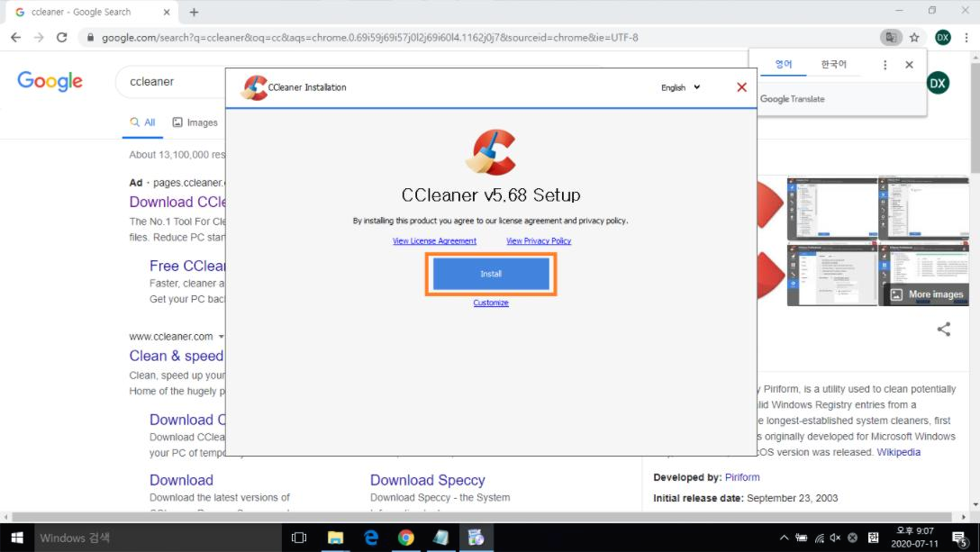Open the notification action center
This screenshot has height=552, width=980.
(960, 538)
